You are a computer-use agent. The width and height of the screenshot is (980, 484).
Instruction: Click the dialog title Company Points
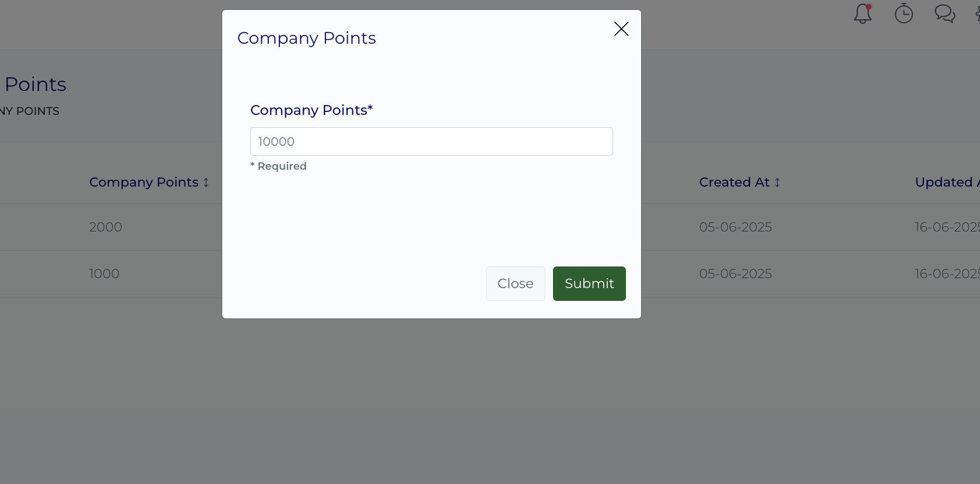point(306,38)
